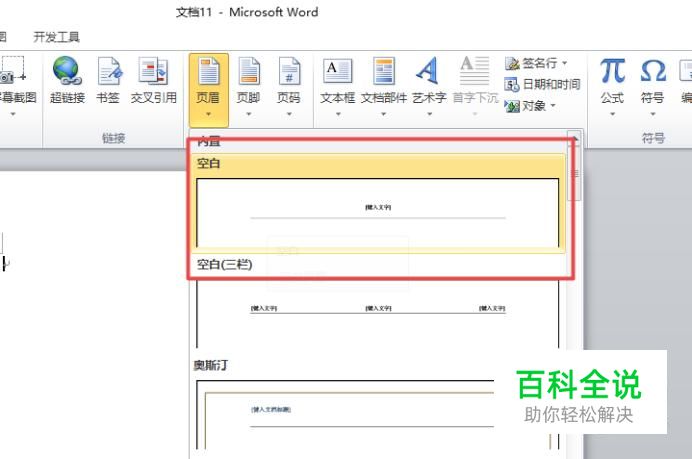
Task: Click the 空白(三栏) gallery item title
Action: [225, 264]
